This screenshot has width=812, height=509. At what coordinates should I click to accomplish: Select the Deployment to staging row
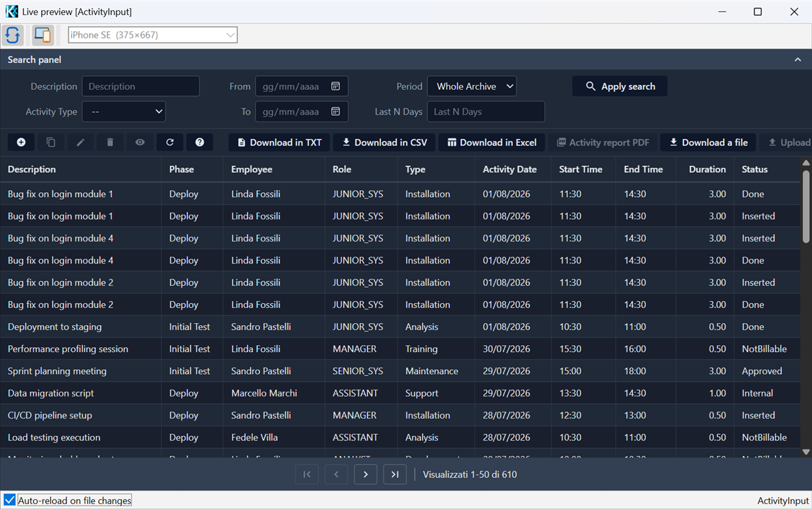[401, 327]
